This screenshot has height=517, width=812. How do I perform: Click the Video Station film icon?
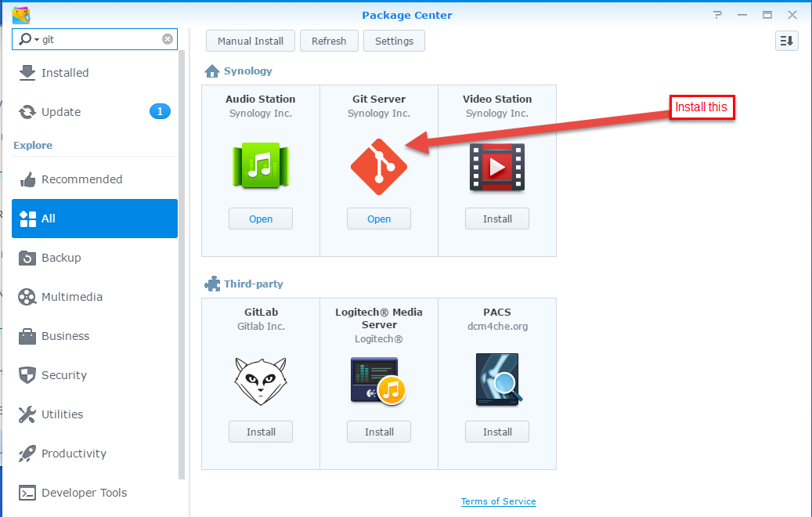[497, 168]
